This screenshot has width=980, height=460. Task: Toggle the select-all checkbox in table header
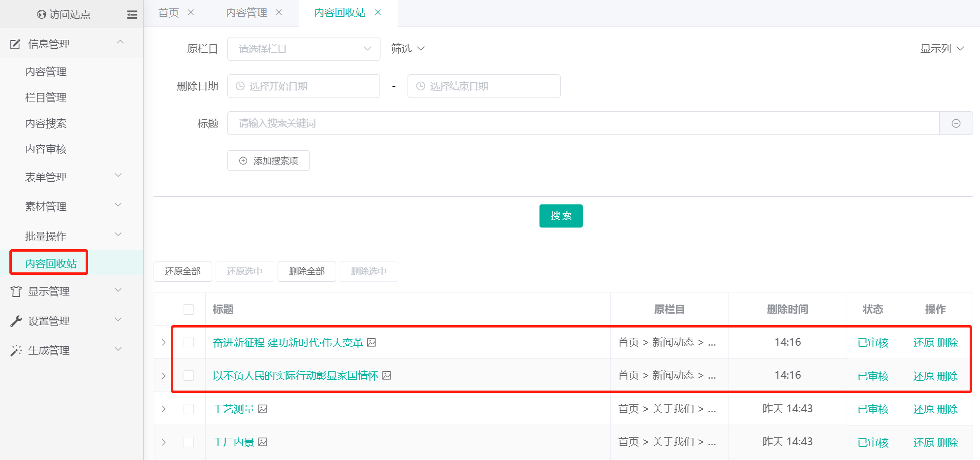tap(189, 309)
